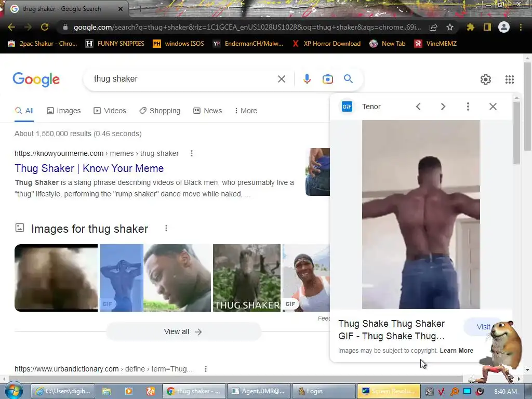532x399 pixels.
Task: Open the Screen Resolution taskbar window
Action: [389, 391]
